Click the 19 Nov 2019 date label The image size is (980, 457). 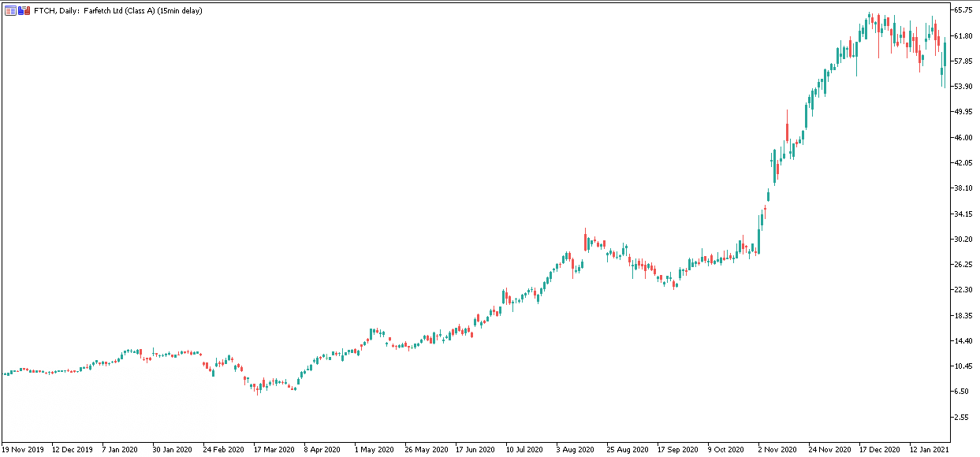[x=23, y=449]
